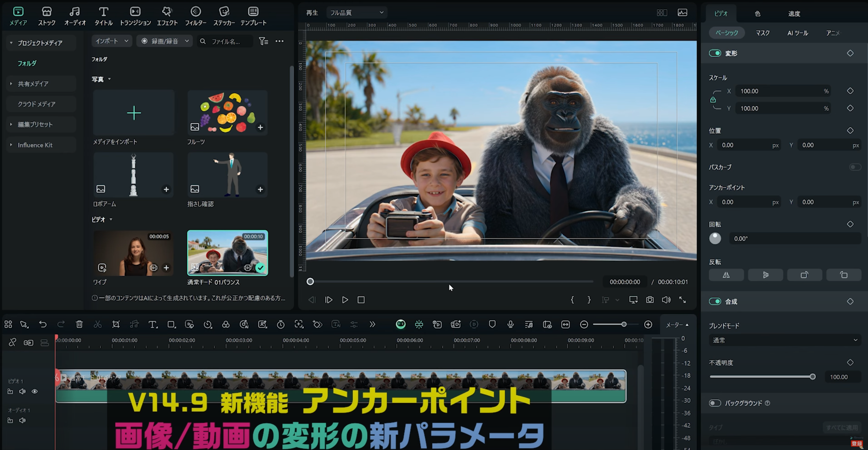The image size is (868, 450).
Task: Click the preview playback scrubber handle
Action: coord(310,282)
